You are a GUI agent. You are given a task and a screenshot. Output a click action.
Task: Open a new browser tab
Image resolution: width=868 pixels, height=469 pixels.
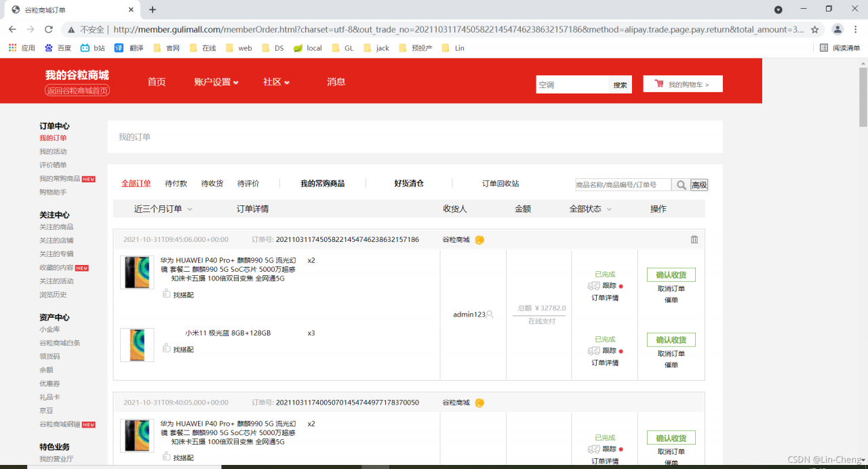point(153,9)
